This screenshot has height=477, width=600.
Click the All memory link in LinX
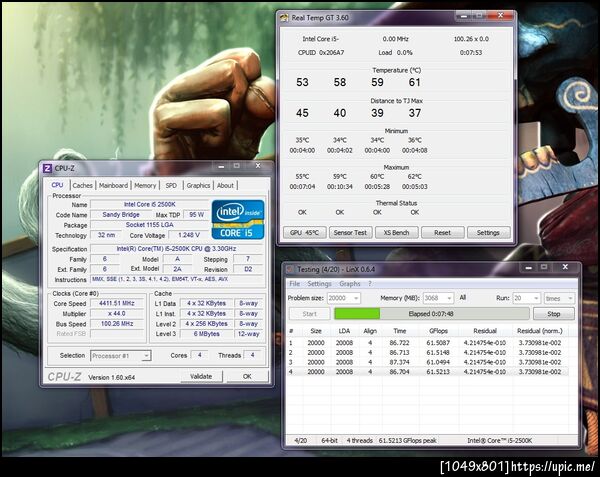(x=462, y=298)
